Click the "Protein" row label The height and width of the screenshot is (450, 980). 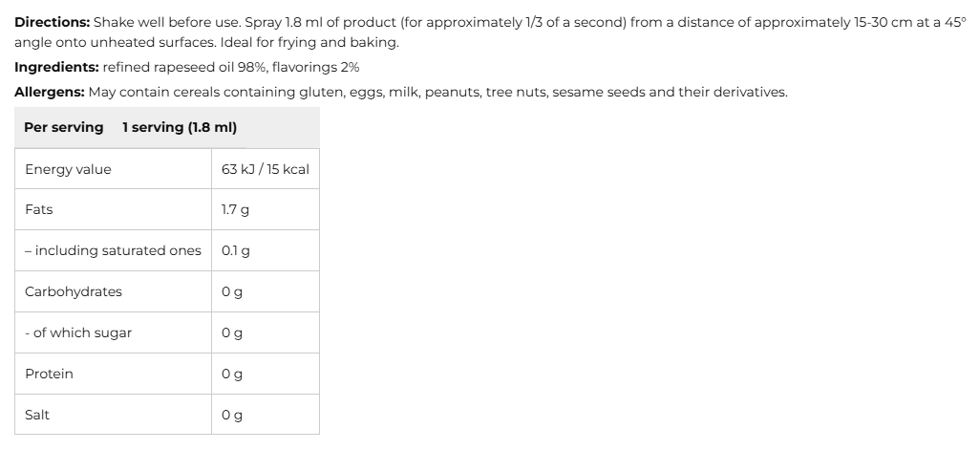49,374
